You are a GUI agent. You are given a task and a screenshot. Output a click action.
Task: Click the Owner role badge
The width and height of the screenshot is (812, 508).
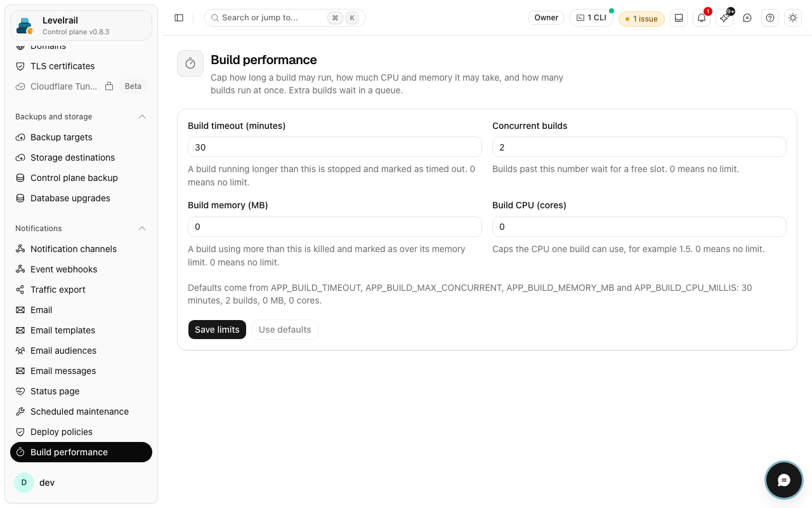546,18
